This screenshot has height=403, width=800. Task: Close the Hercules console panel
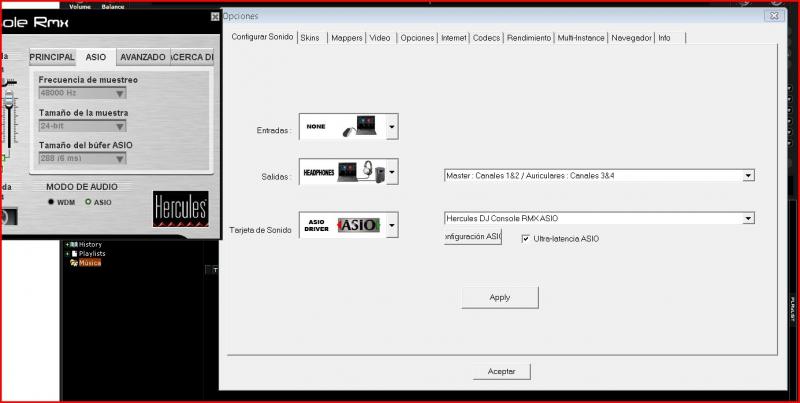click(215, 17)
